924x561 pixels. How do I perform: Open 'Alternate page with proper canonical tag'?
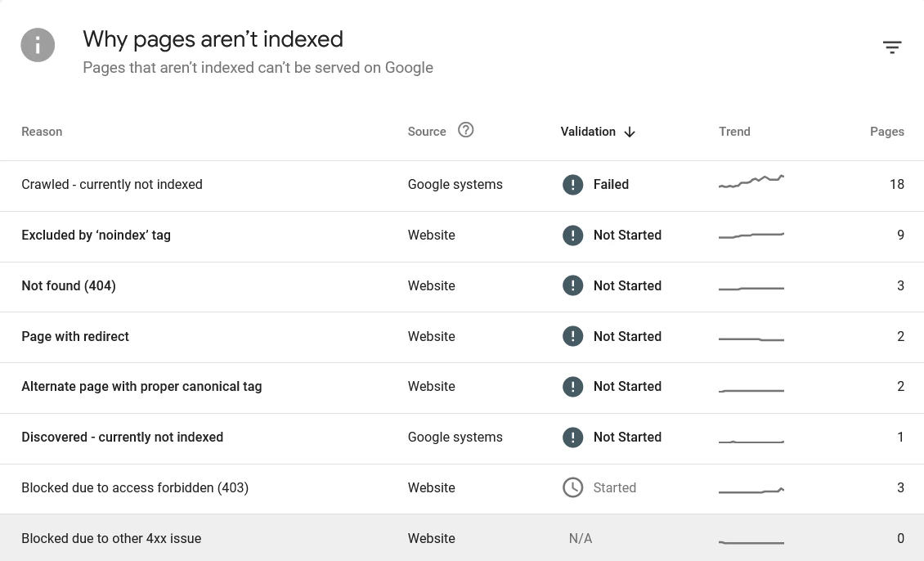coord(141,387)
